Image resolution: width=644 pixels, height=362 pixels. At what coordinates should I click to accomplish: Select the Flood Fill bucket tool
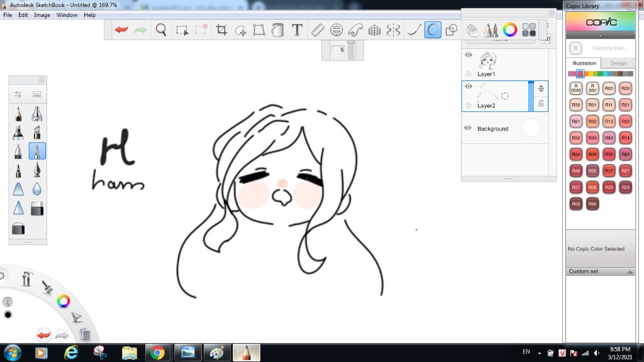click(278, 30)
